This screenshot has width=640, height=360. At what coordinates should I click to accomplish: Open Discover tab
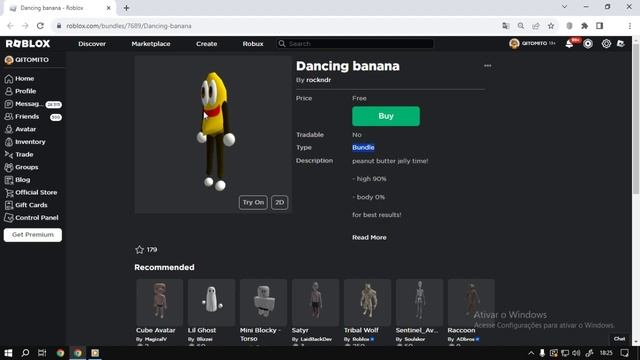pos(92,44)
